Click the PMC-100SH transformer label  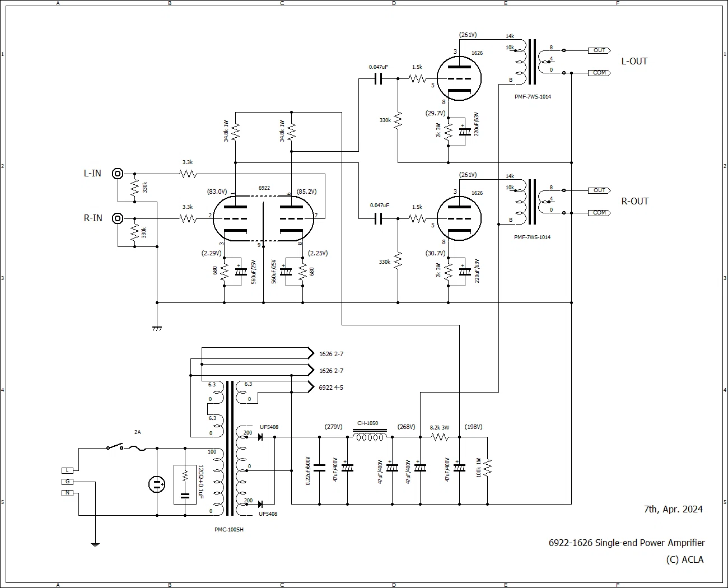point(229,529)
